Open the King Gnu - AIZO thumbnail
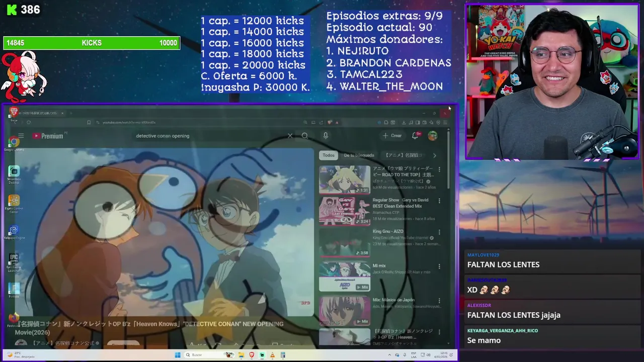The height and width of the screenshot is (362, 644). (x=345, y=243)
